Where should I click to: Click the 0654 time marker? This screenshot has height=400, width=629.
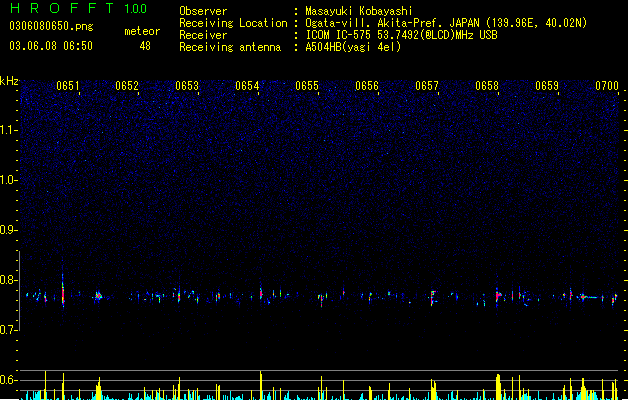[x=247, y=86]
